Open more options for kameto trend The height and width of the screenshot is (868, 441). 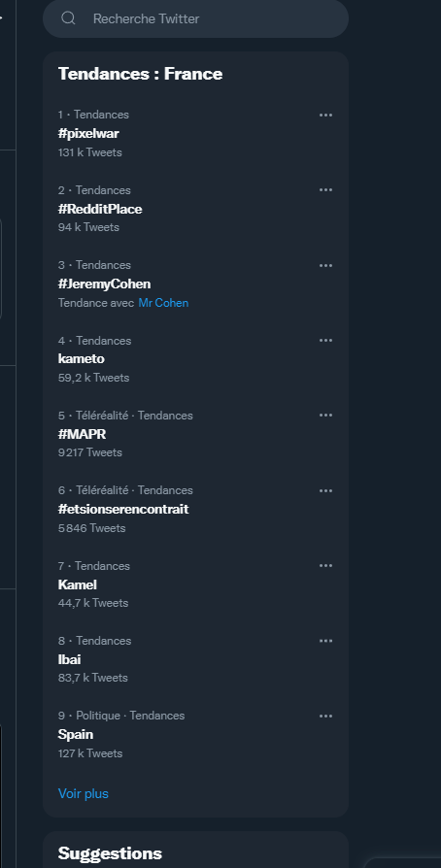[x=325, y=340]
